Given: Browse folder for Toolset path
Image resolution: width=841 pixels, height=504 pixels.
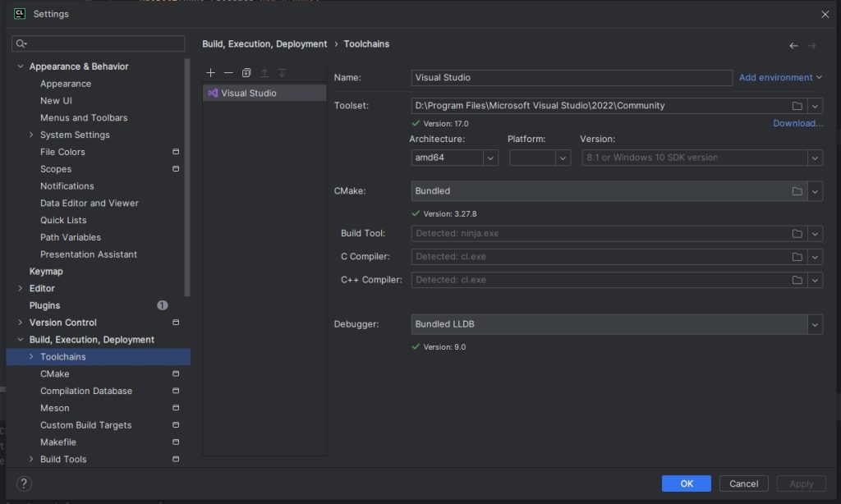Looking at the screenshot, I should tap(797, 106).
